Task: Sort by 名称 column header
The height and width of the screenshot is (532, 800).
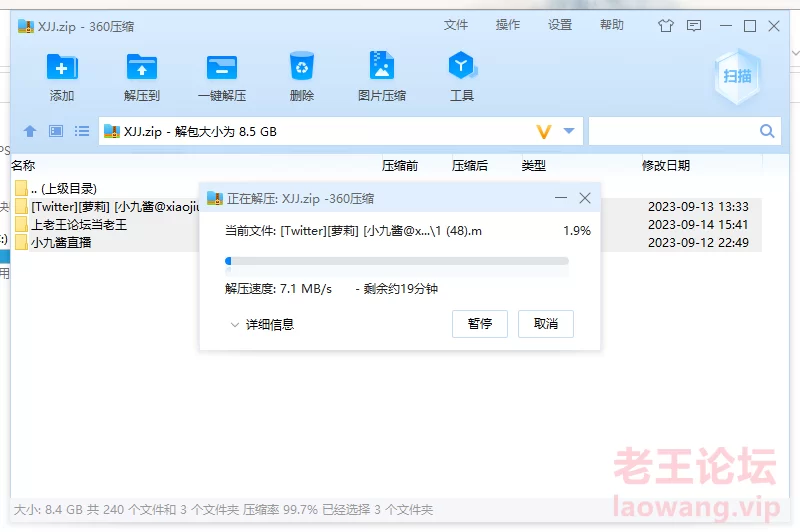Action: point(23,165)
